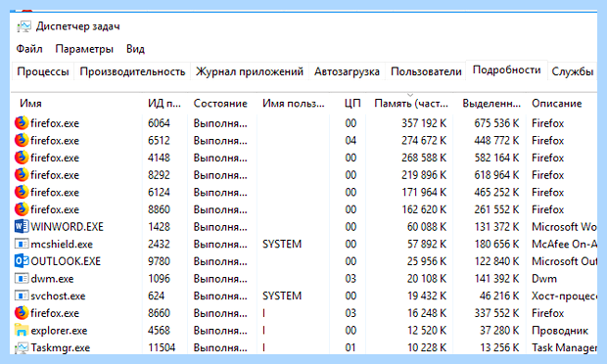Select the mcshield.exe process name
This screenshot has height=364, width=607.
62,244
